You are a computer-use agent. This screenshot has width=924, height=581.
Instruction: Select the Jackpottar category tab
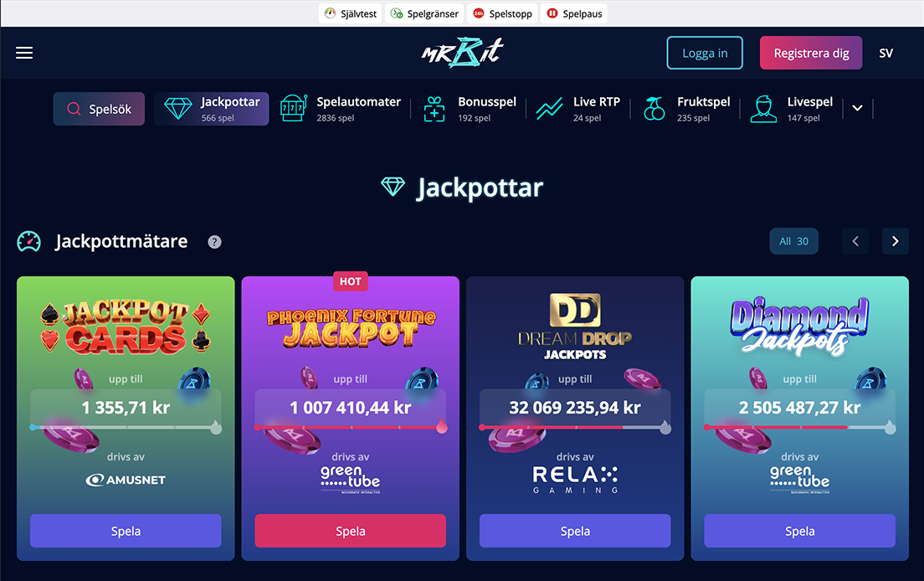coord(212,109)
